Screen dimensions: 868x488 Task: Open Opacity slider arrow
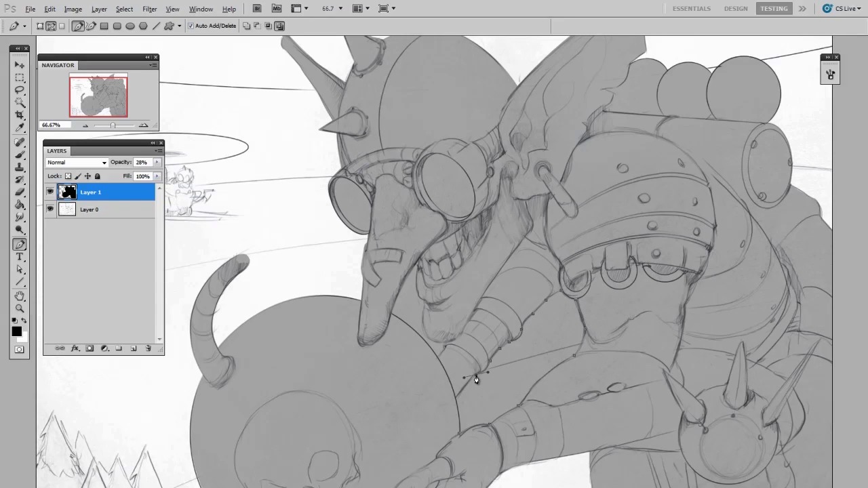click(157, 163)
